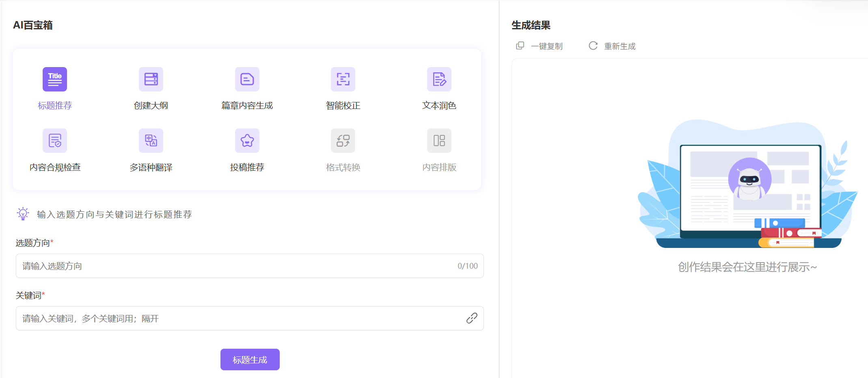
Task: Click the refresh icon beside 重新生成
Action: 593,46
